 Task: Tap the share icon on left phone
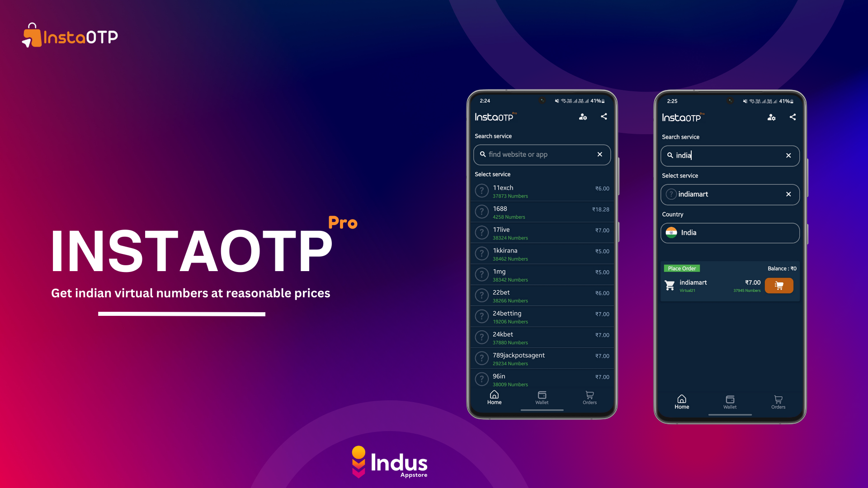604,117
